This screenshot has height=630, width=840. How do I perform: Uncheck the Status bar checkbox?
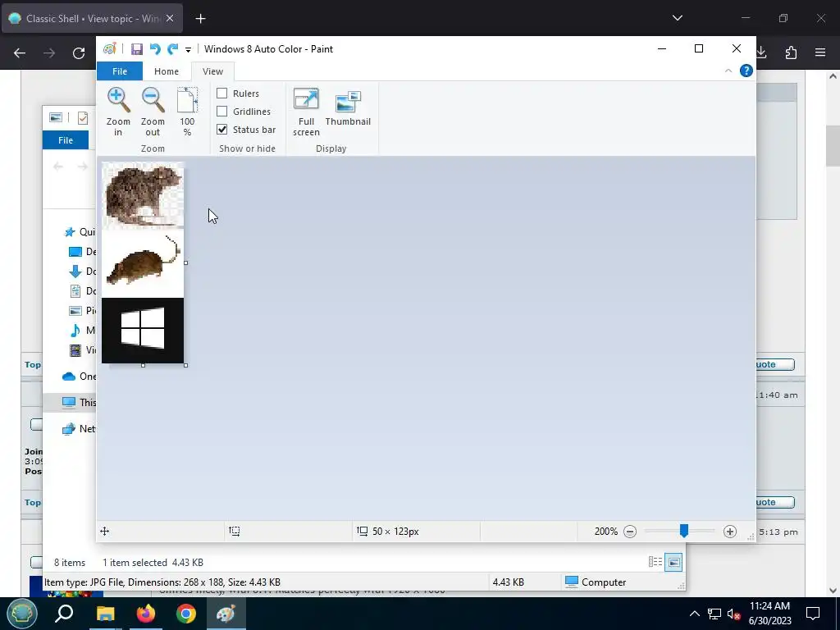point(221,130)
